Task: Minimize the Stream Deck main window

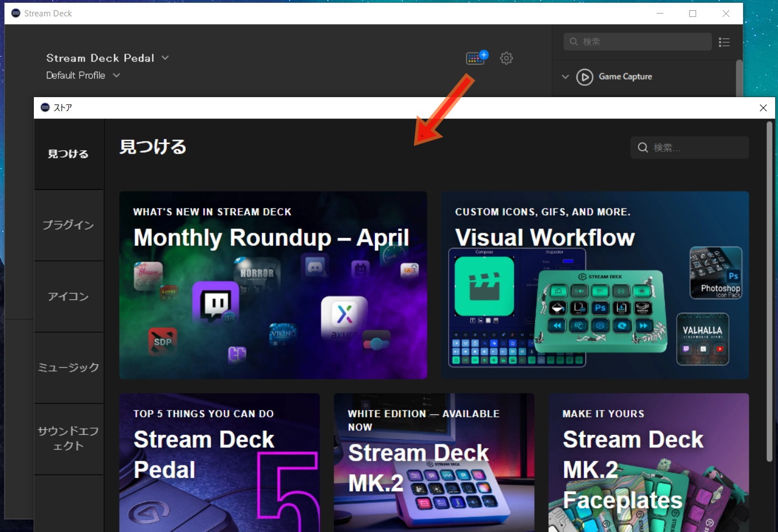Action: pos(660,14)
